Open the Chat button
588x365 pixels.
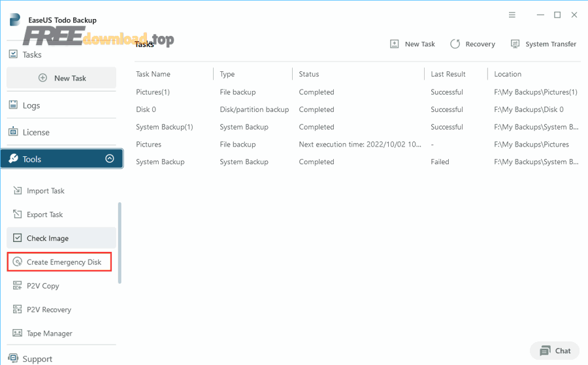[555, 351]
